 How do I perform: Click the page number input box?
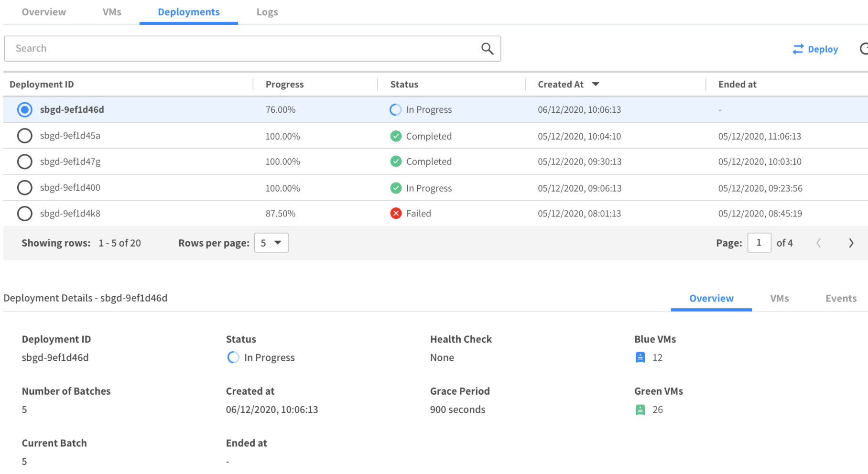759,243
